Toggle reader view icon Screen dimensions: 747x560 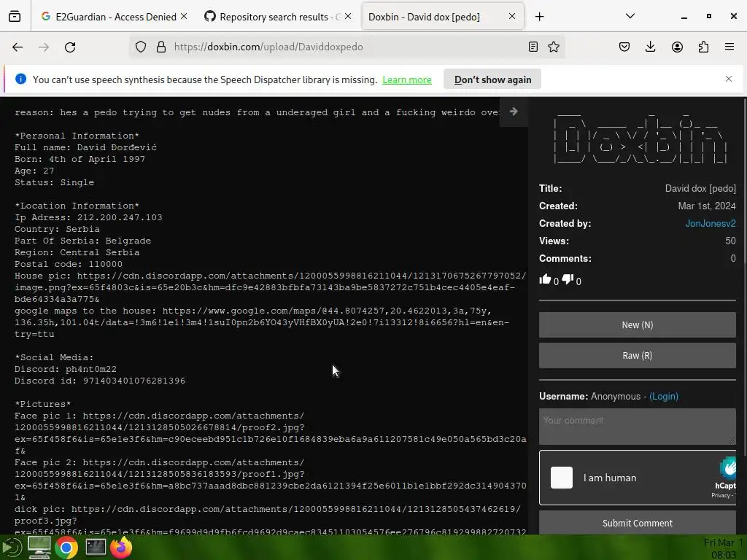(533, 47)
